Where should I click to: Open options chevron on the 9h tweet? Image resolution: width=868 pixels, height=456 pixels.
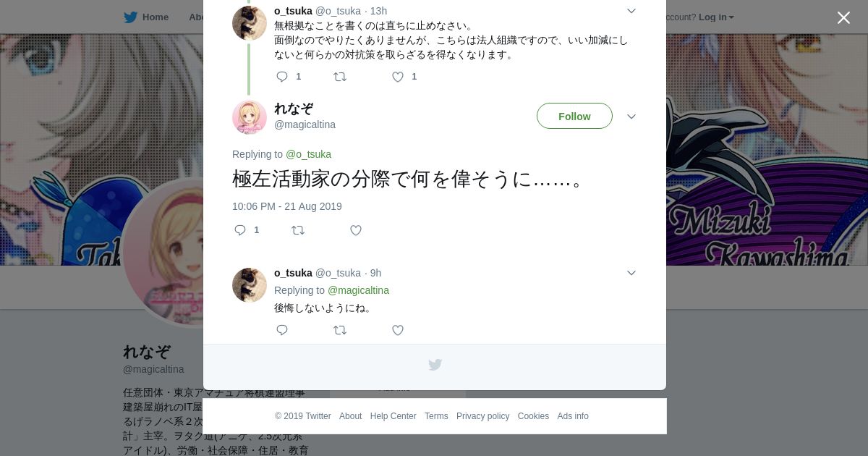(631, 273)
